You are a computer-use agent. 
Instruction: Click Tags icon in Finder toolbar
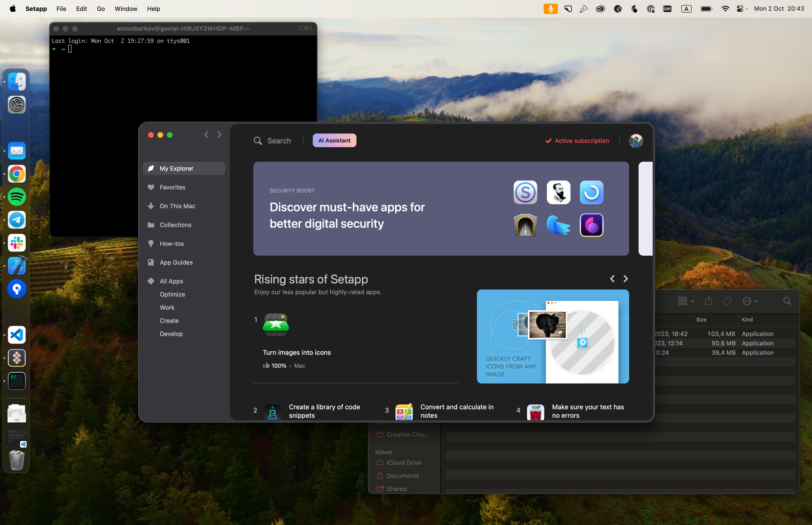[727, 301]
